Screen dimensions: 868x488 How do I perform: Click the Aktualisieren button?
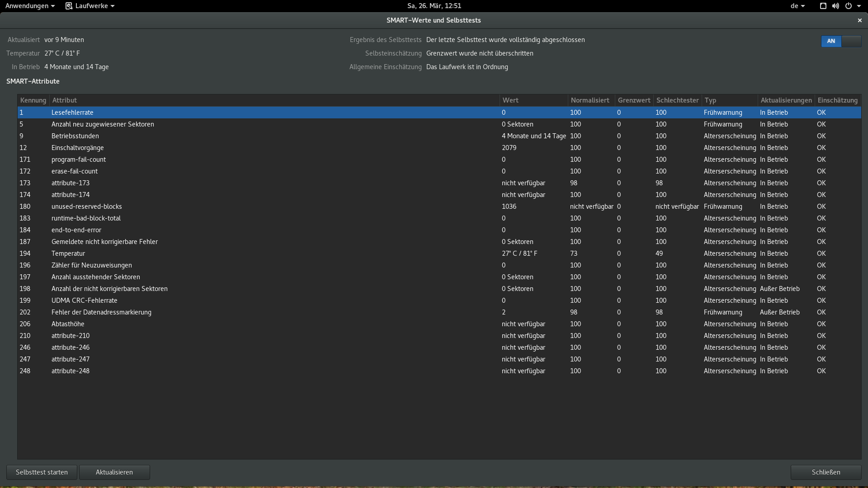[x=114, y=472]
